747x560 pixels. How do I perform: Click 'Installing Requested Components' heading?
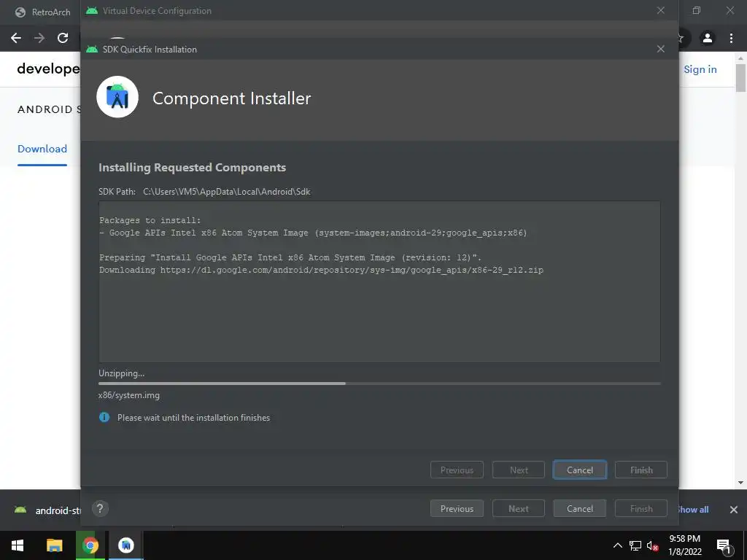pyautogui.click(x=192, y=167)
